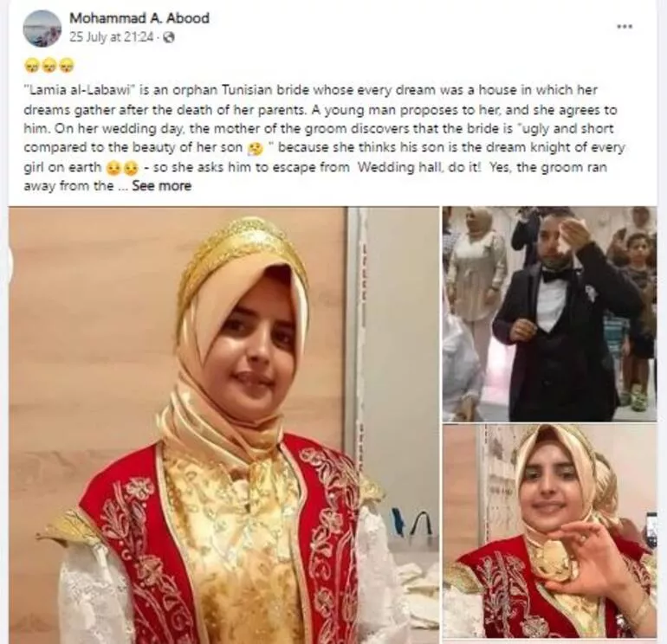The width and height of the screenshot is (667, 644).
Task: Click the 25 July at 21:24 timestamp
Action: pos(111,37)
